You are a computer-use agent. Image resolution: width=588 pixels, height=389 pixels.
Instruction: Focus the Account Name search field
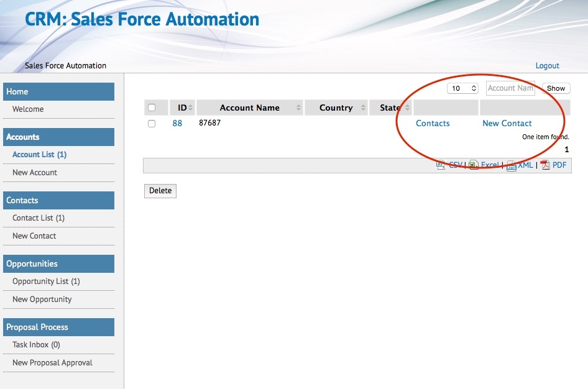click(x=510, y=88)
